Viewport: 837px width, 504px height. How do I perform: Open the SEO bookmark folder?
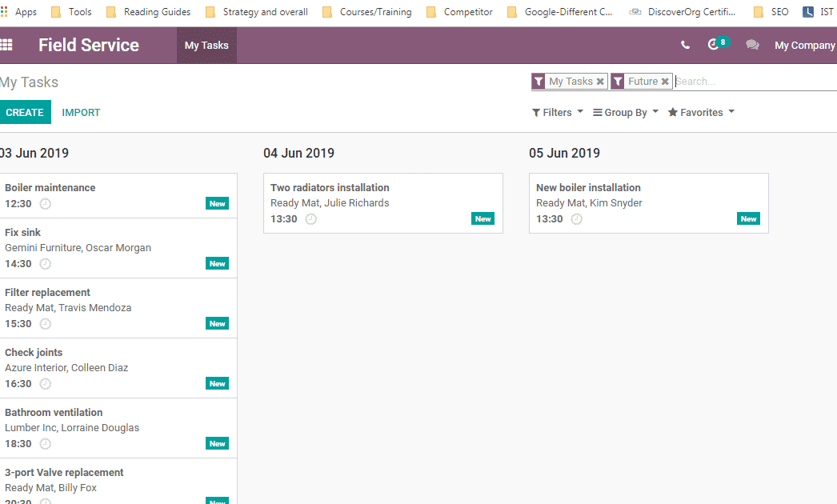771,12
